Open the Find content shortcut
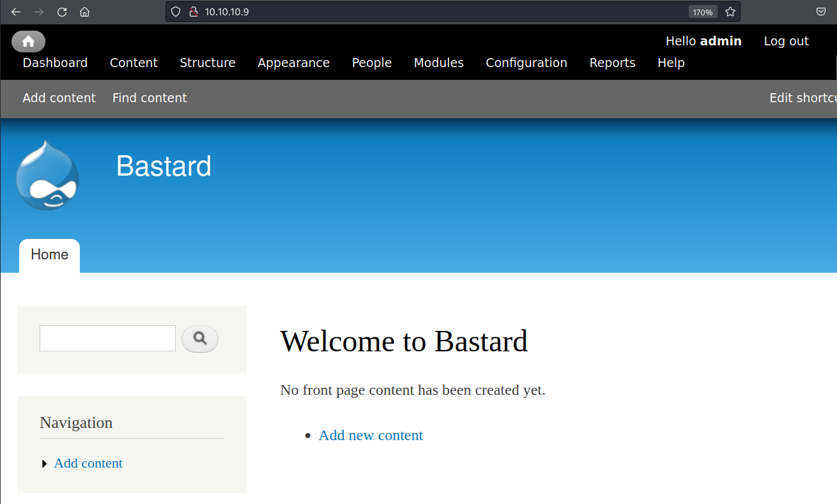837x504 pixels. click(x=150, y=98)
